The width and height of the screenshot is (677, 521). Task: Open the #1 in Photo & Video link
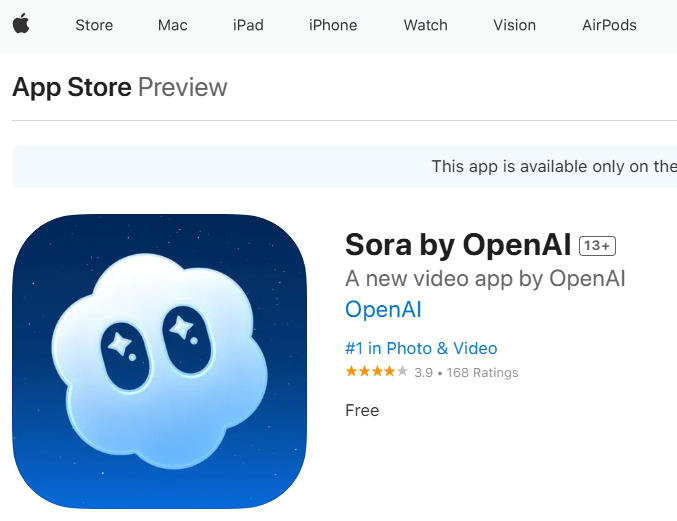click(421, 348)
